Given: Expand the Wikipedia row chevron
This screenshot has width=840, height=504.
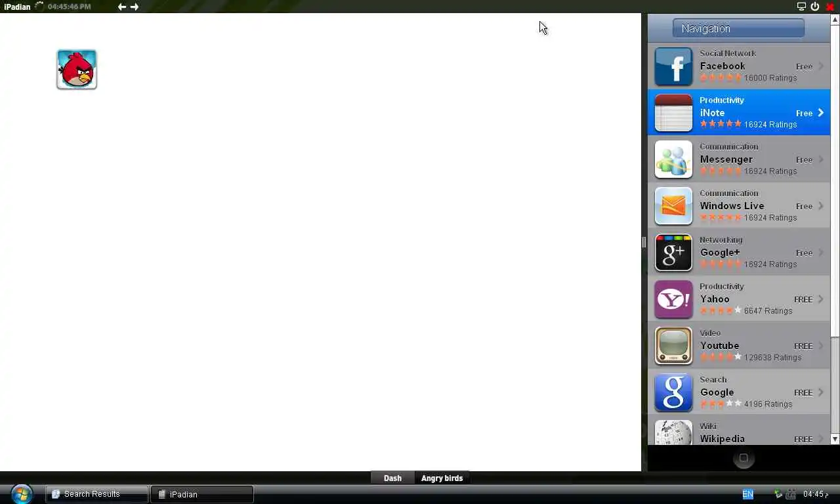Looking at the screenshot, I should pyautogui.click(x=820, y=439).
